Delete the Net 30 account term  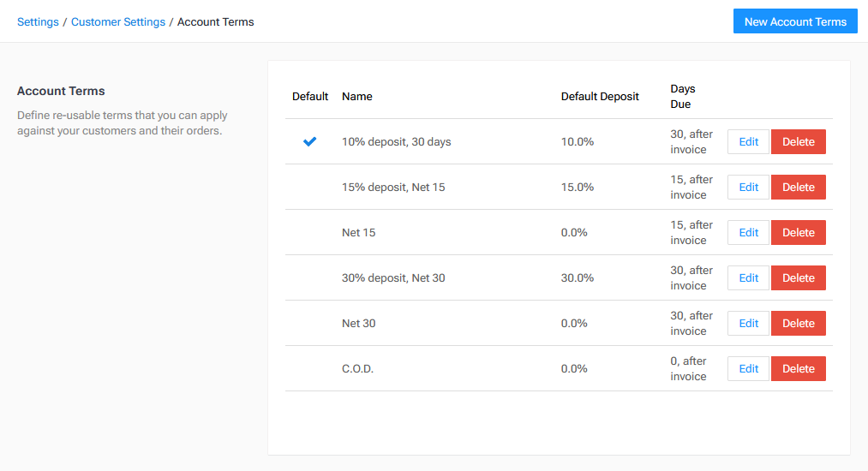click(x=798, y=324)
